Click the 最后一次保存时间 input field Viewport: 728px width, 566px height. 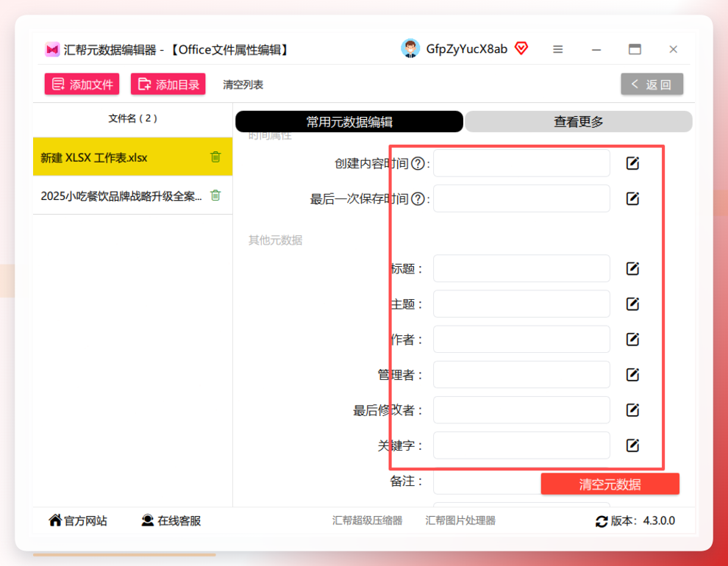(521, 198)
